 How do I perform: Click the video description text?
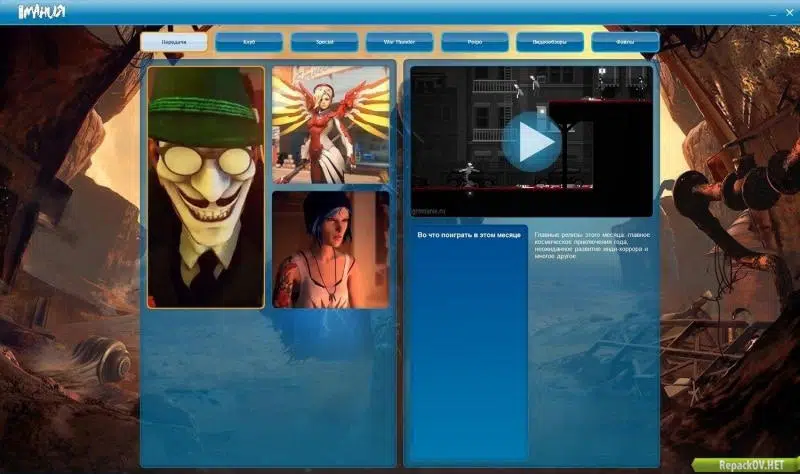(x=592, y=245)
